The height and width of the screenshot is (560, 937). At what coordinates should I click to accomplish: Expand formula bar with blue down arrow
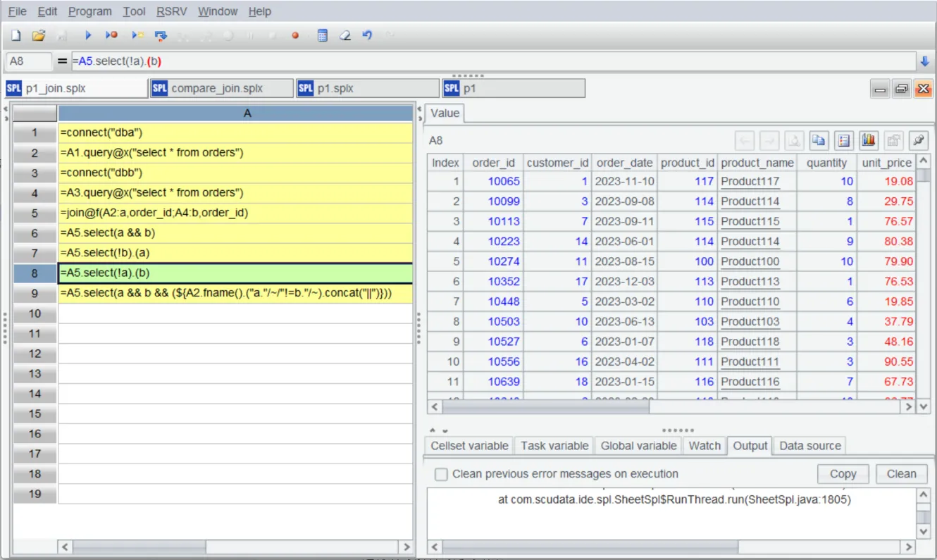(925, 62)
